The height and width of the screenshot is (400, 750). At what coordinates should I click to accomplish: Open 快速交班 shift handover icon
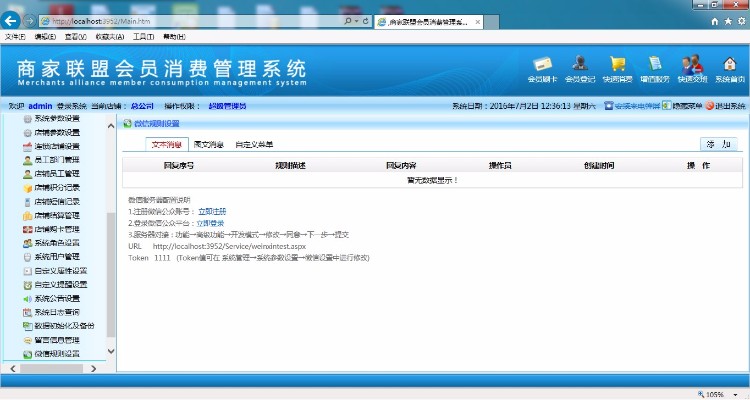[692, 70]
